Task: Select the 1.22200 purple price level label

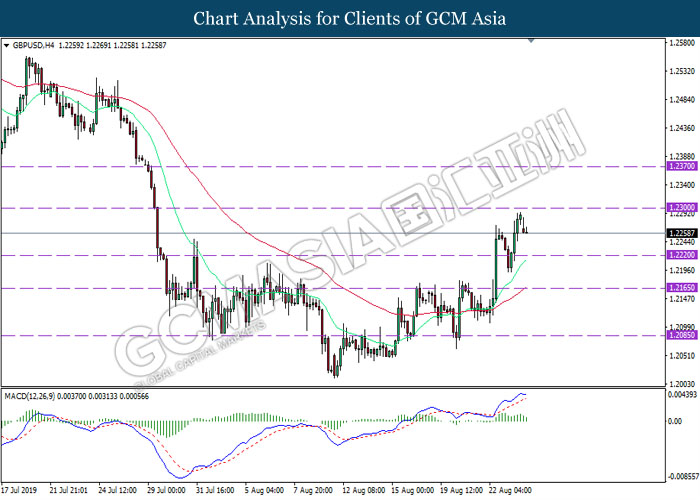Action: point(682,255)
